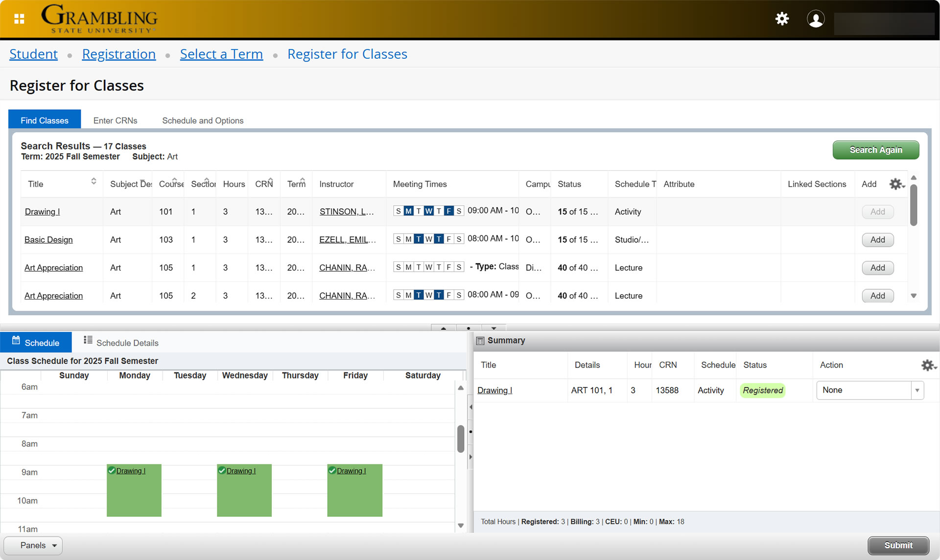Open Schedule Details via its list icon
The height and width of the screenshot is (560, 940).
click(x=88, y=342)
